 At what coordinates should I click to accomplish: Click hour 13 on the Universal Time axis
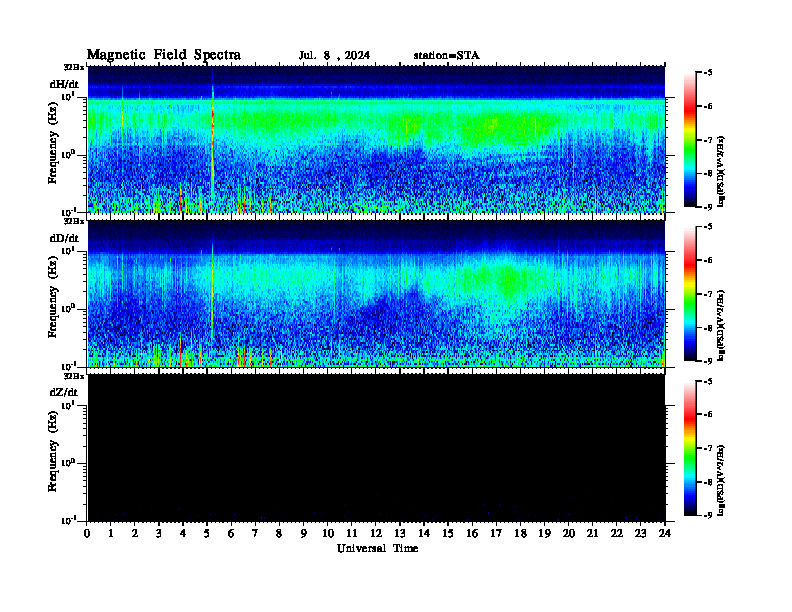pos(400,534)
